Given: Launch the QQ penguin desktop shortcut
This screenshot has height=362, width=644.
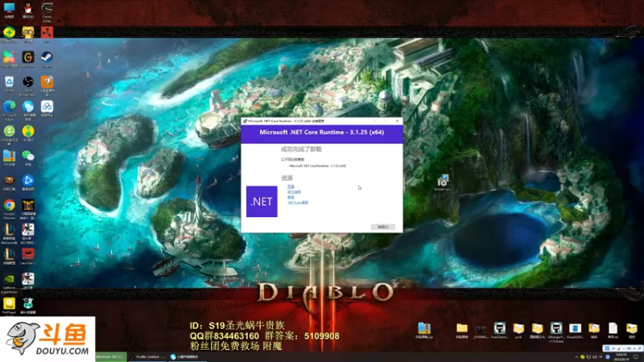Looking at the screenshot, I should pos(28,10).
